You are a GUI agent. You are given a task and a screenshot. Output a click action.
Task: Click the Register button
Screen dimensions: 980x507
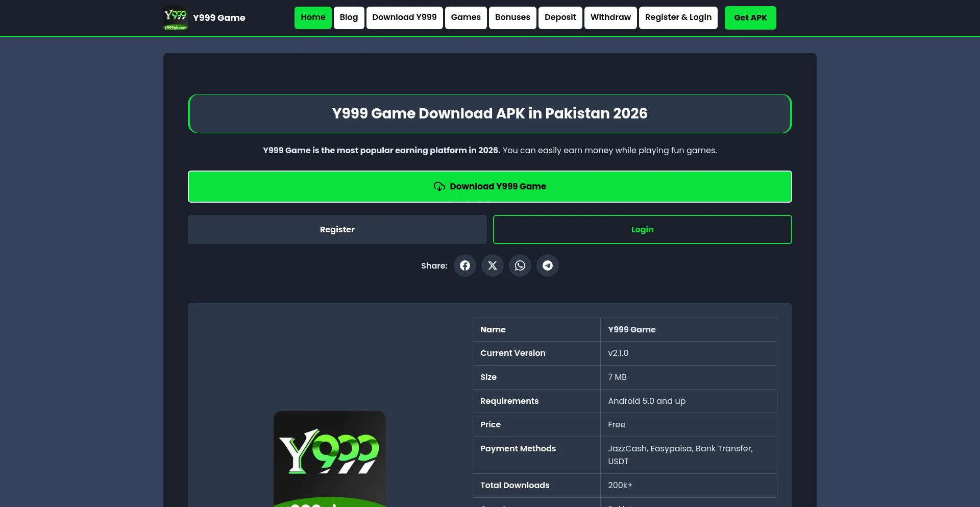coord(337,230)
